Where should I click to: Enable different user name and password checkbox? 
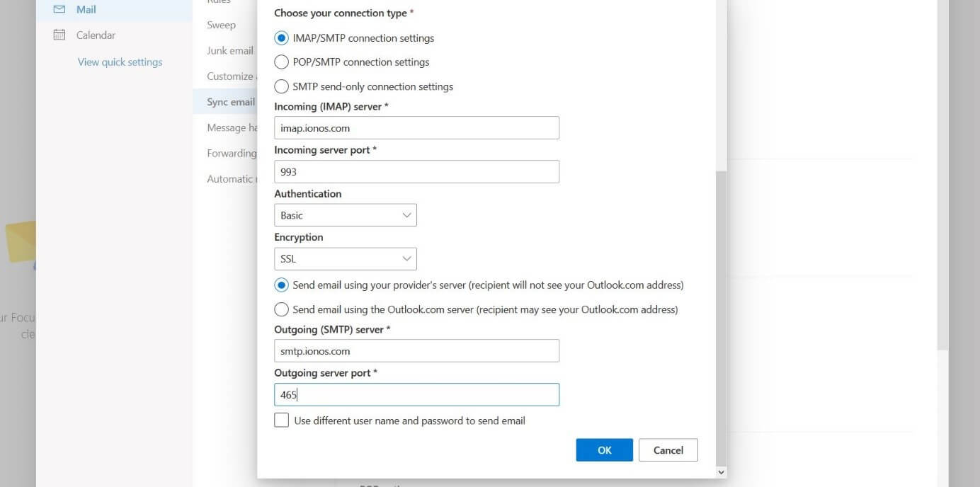[x=281, y=420]
